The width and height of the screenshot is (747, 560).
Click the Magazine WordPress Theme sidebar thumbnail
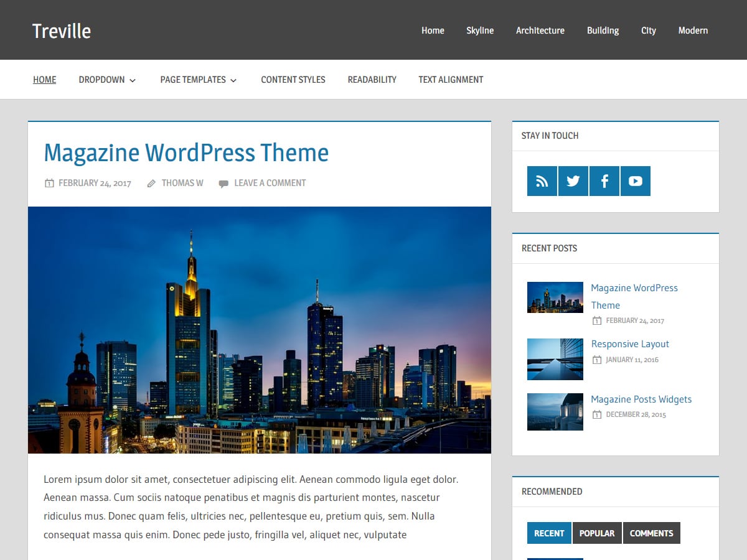tap(555, 297)
